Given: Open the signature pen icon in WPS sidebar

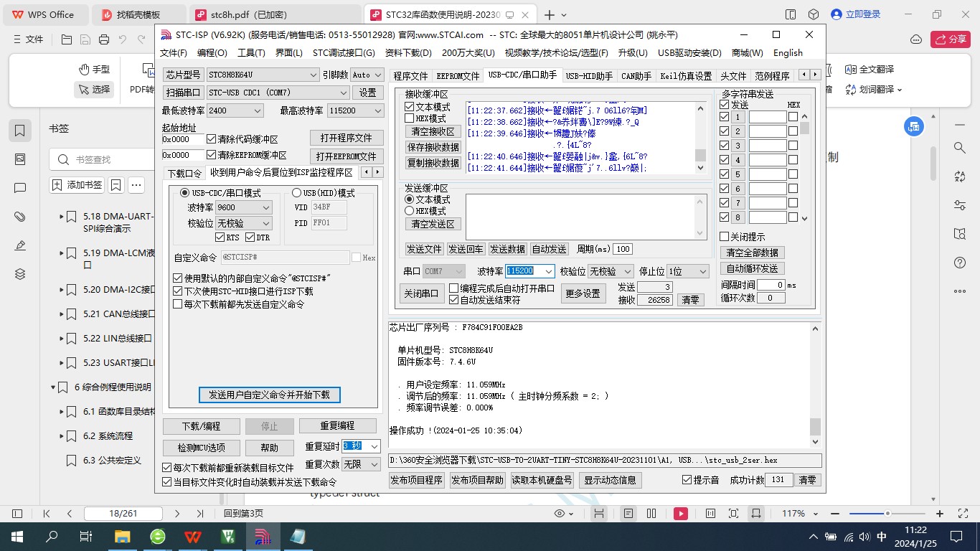Looking at the screenshot, I should [20, 245].
